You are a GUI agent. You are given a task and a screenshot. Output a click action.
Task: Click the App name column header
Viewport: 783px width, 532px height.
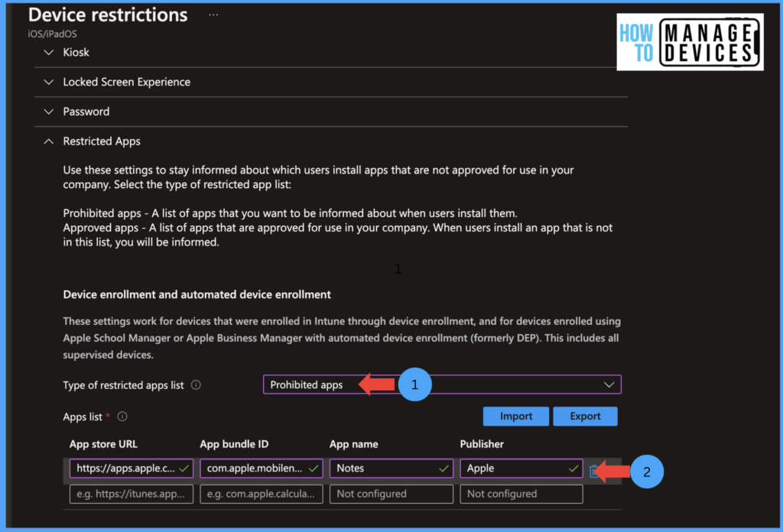[x=353, y=444]
